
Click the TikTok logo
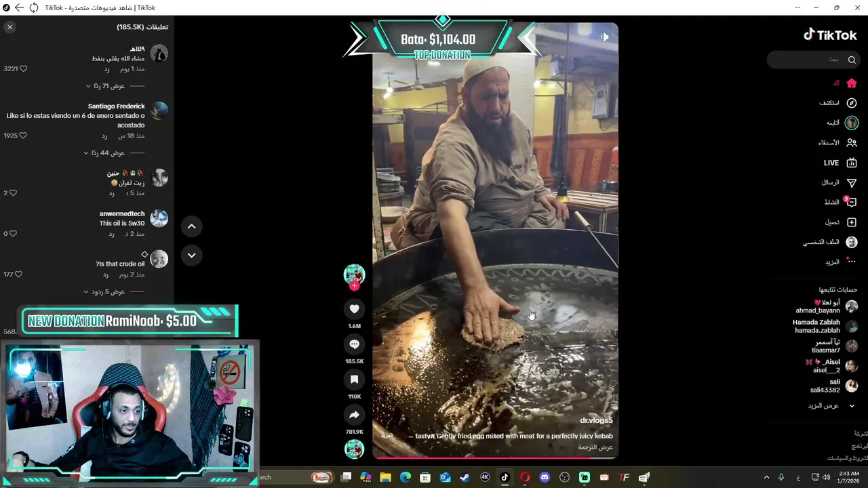tap(830, 35)
